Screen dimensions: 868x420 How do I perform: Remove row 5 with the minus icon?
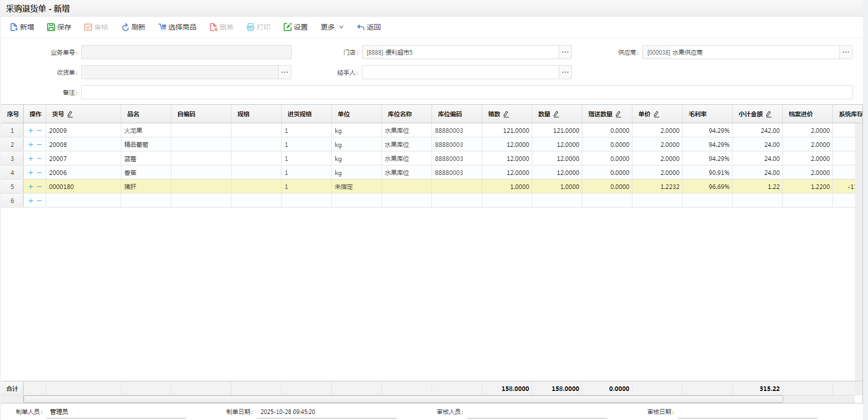point(40,187)
